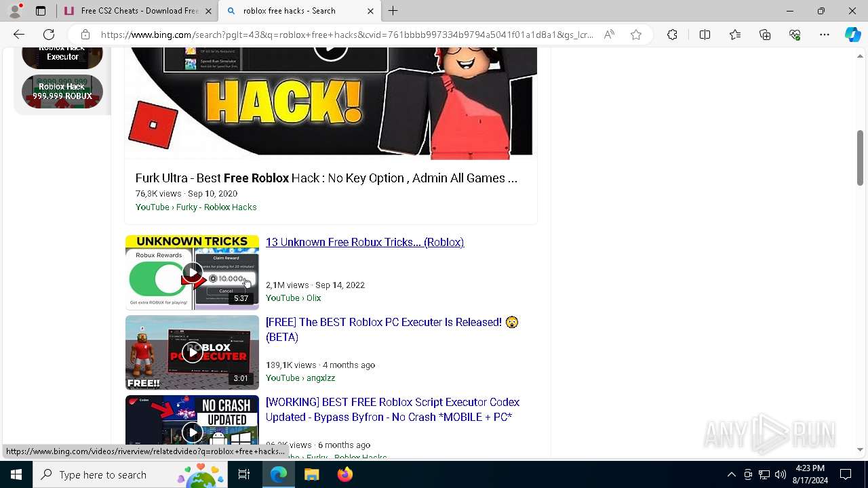Open 13 Unknown Free Robux Tricks link
868x488 pixels.
coord(365,242)
